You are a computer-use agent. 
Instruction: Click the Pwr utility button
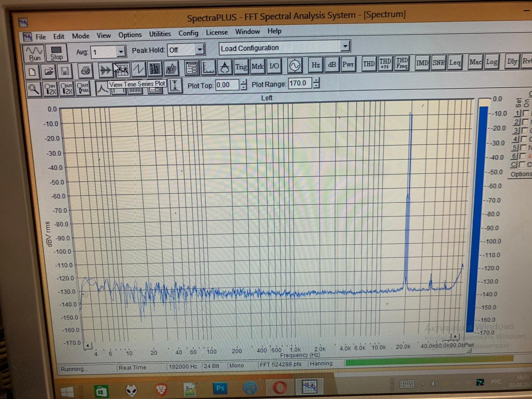point(348,64)
